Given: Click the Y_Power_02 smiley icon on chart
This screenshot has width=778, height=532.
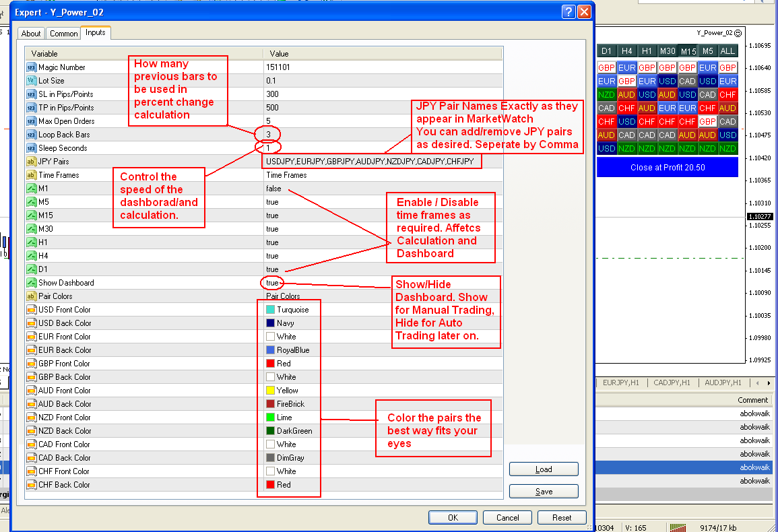Looking at the screenshot, I should coord(738,33).
